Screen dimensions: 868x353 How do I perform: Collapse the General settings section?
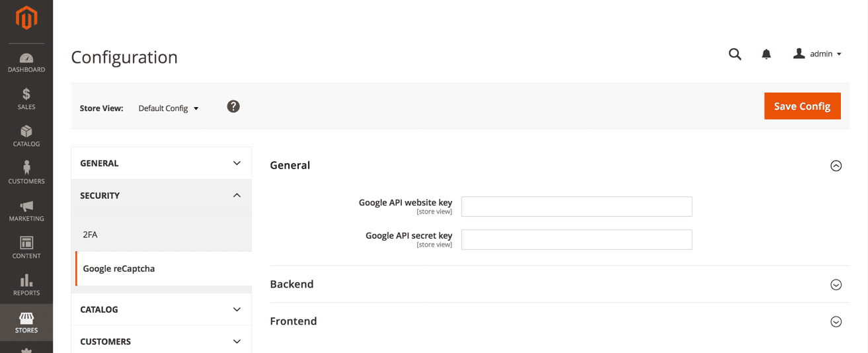[x=836, y=166]
